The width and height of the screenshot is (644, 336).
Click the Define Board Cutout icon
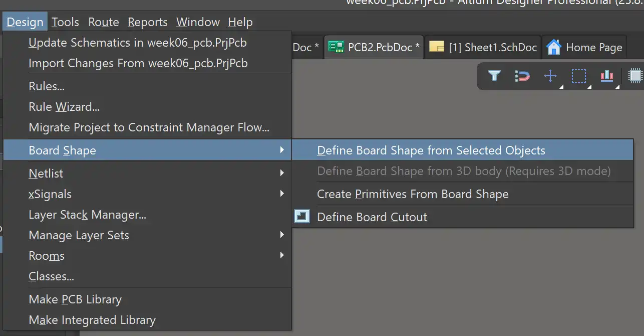pos(302,217)
